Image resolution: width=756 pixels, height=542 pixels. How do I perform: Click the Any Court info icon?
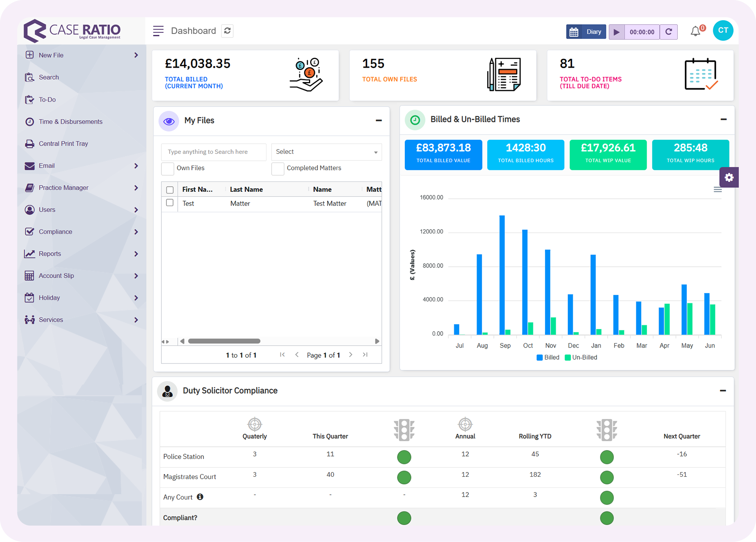(200, 497)
